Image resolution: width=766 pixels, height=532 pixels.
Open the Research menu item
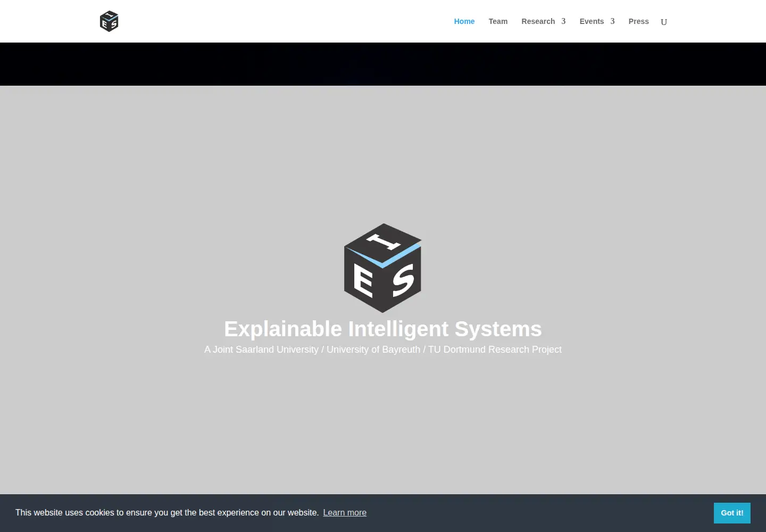pyautogui.click(x=538, y=21)
